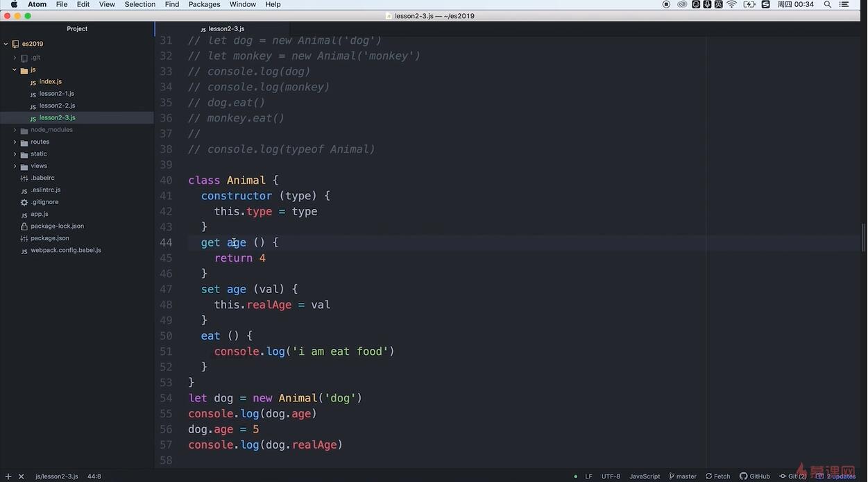The width and height of the screenshot is (868, 482).
Task: Click the Wi-Fi menu bar icon
Action: (731, 4)
